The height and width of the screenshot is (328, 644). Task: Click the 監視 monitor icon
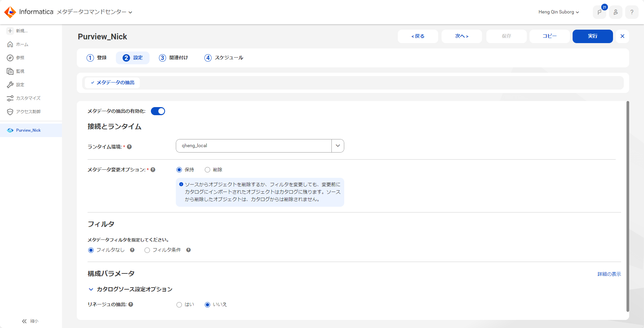point(10,71)
